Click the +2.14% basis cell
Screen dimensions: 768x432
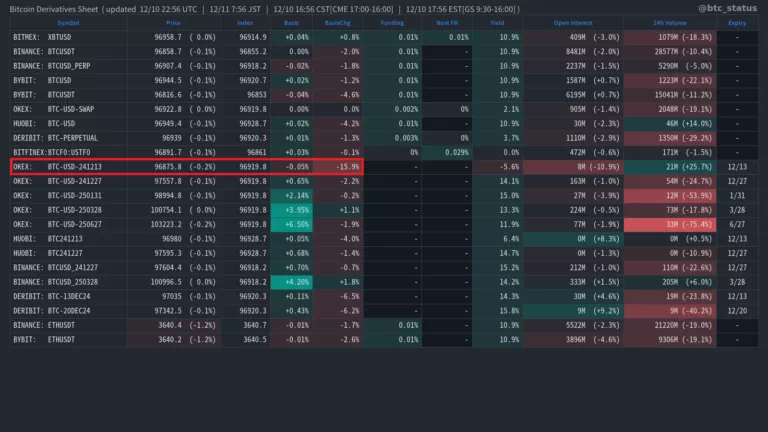click(x=291, y=195)
